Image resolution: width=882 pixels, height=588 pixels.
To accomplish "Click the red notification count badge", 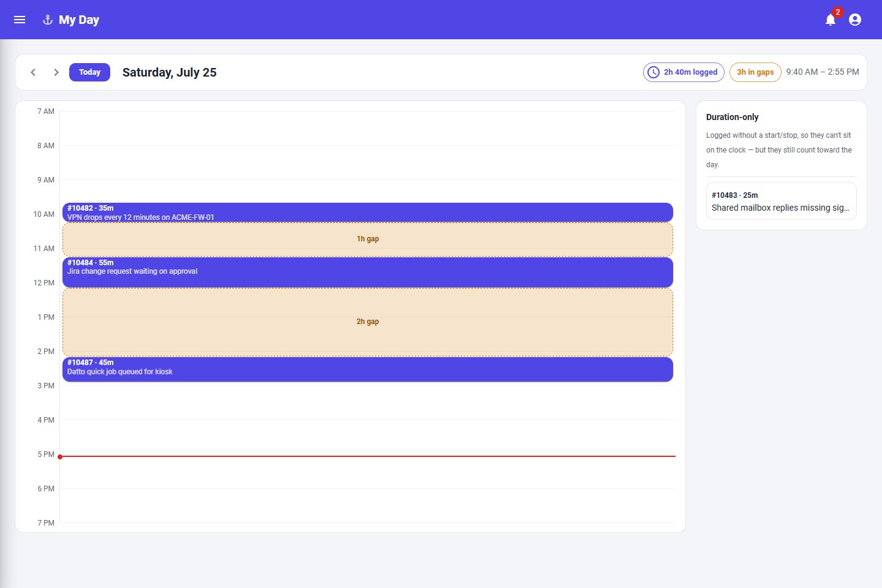I will click(x=838, y=12).
